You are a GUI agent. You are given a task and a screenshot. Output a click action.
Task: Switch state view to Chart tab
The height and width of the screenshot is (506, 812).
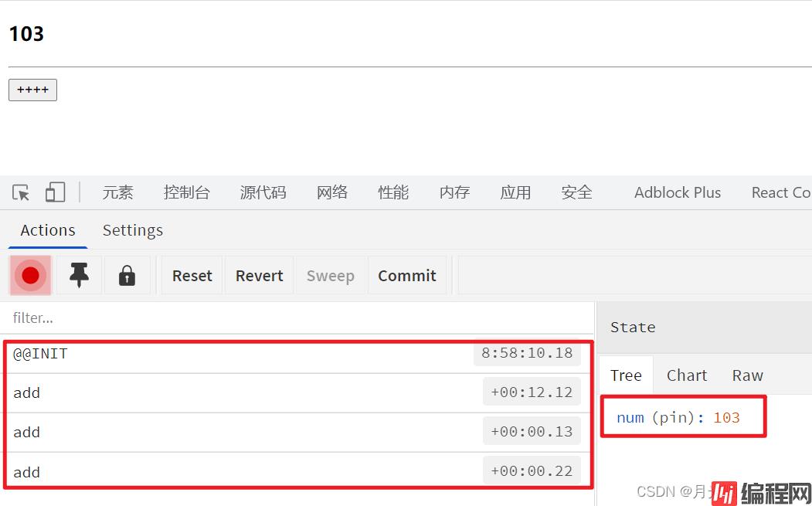coord(686,375)
